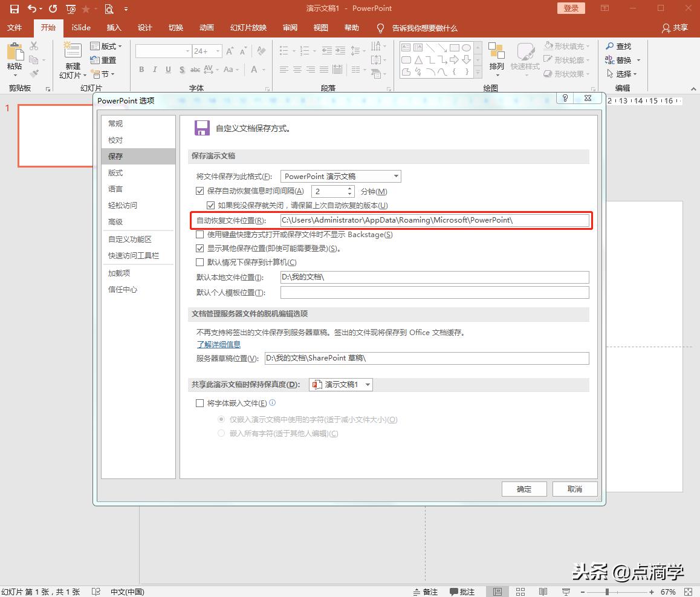
Task: Click the 确定 (OK) button
Action: [x=524, y=489]
